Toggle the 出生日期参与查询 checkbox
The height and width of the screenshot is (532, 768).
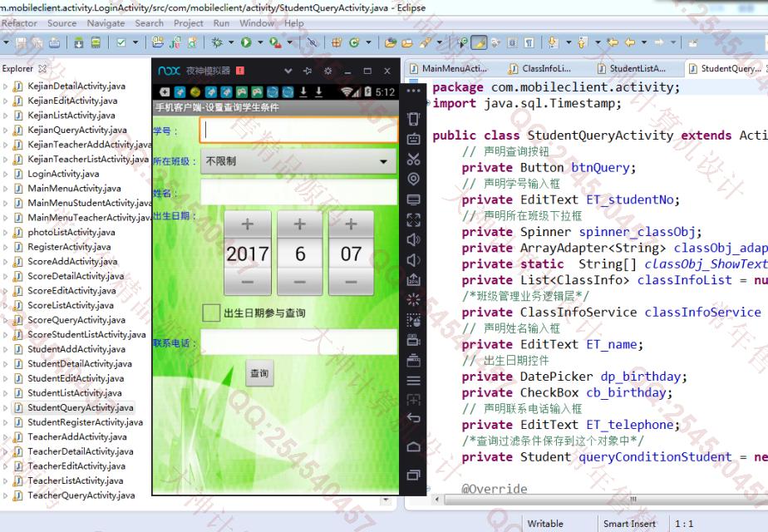click(x=211, y=313)
